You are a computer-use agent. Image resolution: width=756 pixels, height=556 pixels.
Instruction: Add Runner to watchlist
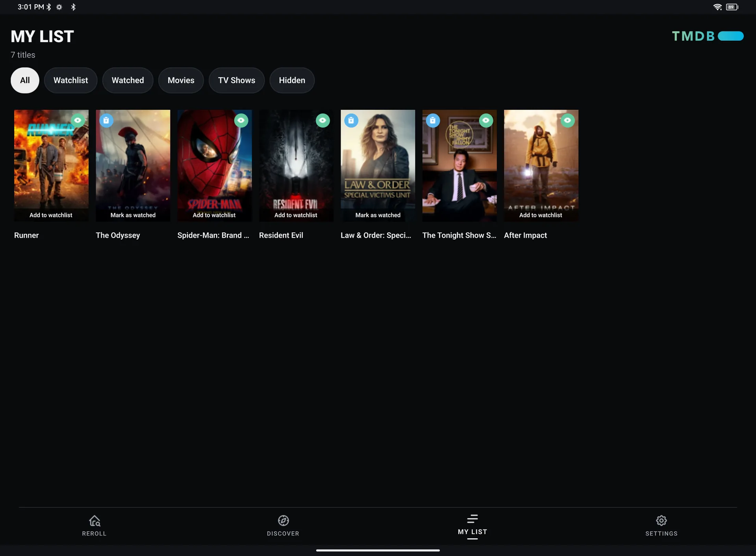(51, 215)
